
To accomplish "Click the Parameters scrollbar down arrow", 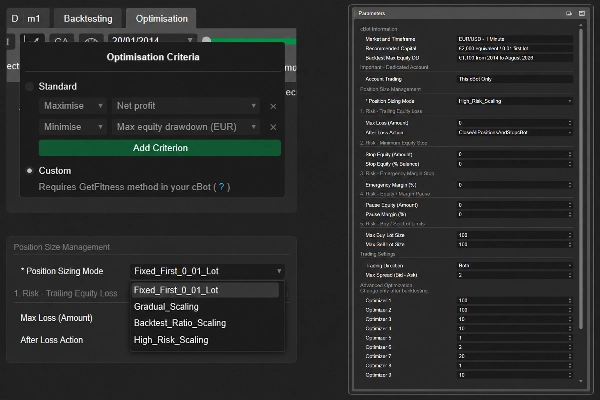I will tap(581, 381).
